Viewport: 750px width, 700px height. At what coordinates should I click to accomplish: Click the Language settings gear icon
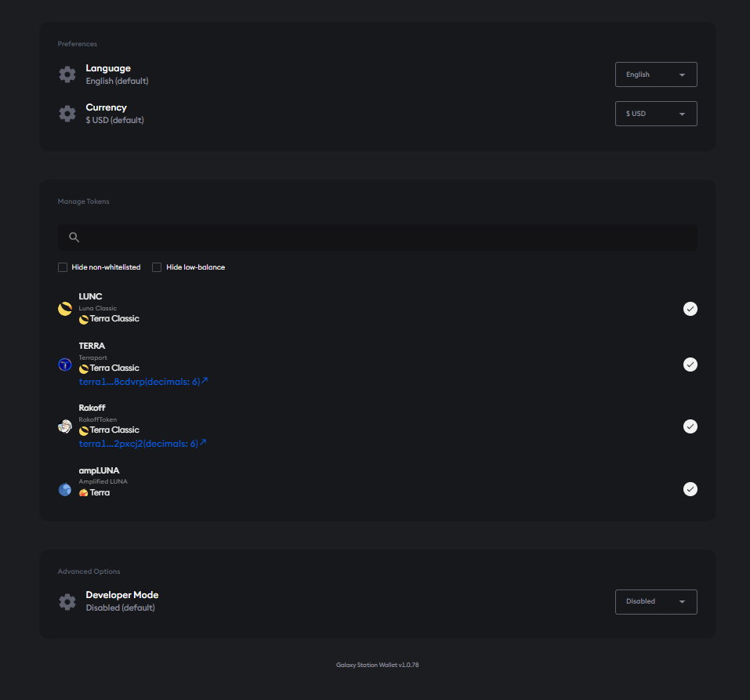[x=67, y=74]
